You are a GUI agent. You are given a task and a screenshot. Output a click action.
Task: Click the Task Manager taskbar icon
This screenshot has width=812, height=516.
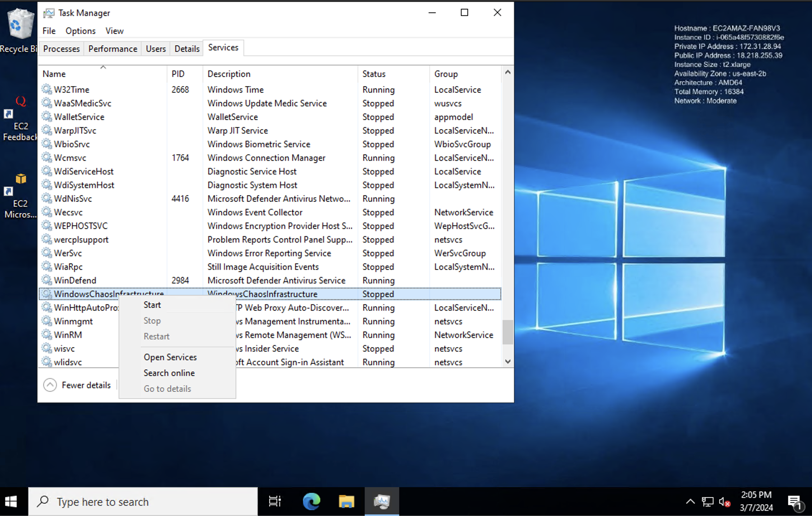click(382, 501)
